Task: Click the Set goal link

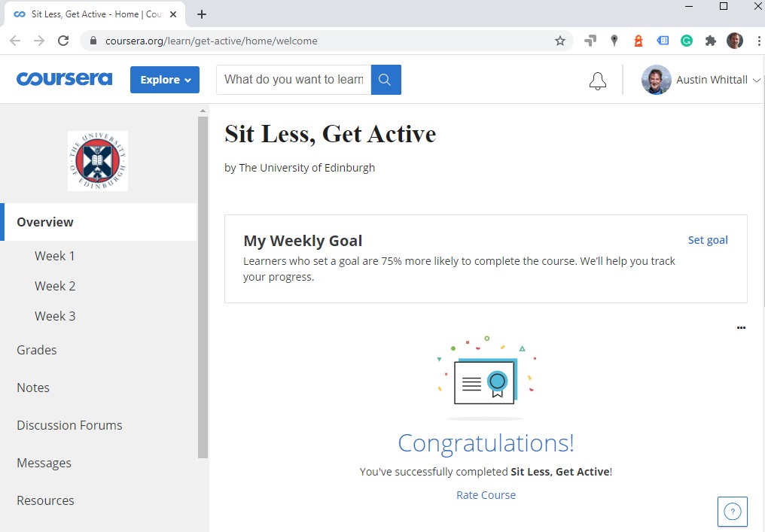Action: [708, 240]
